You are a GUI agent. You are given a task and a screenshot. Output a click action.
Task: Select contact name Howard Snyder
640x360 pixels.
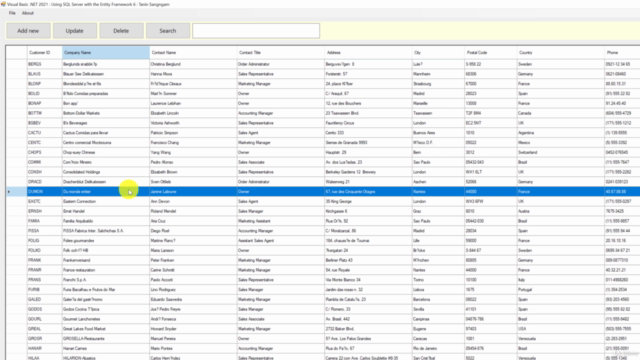pyautogui.click(x=193, y=329)
